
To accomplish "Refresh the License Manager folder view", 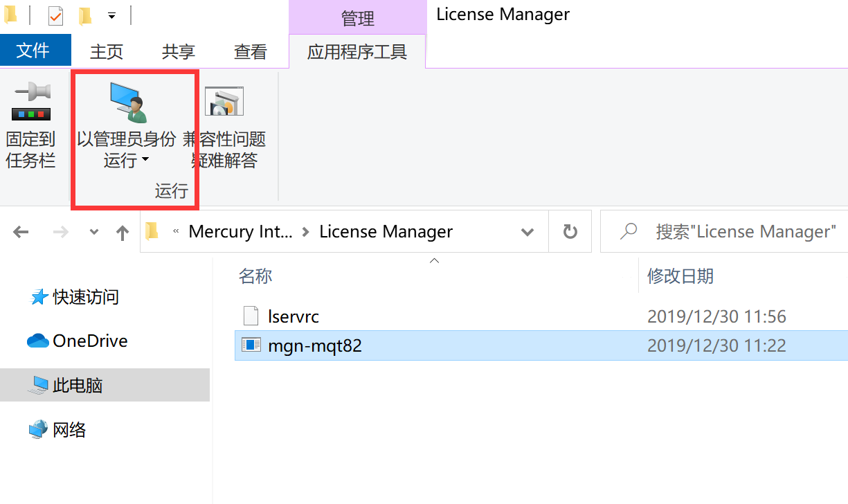I will pos(570,231).
